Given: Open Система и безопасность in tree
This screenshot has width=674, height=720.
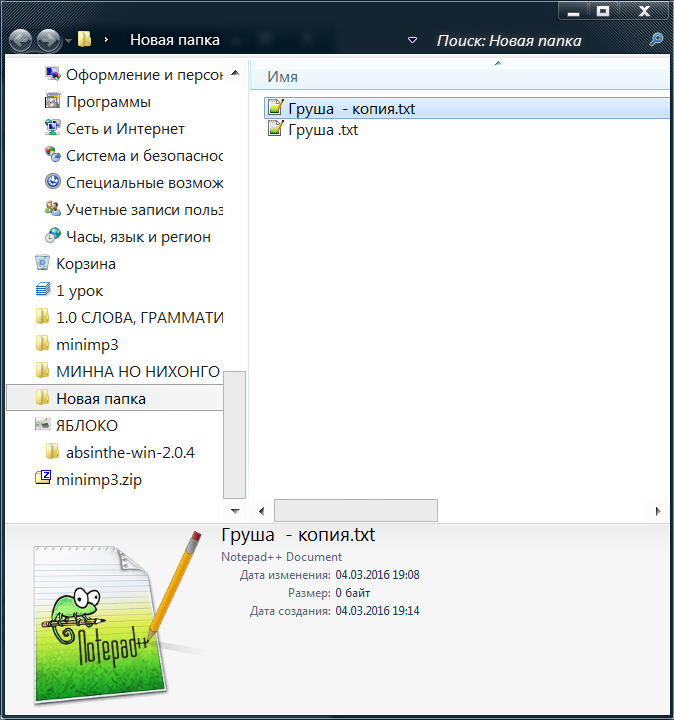Looking at the screenshot, I should [x=144, y=156].
